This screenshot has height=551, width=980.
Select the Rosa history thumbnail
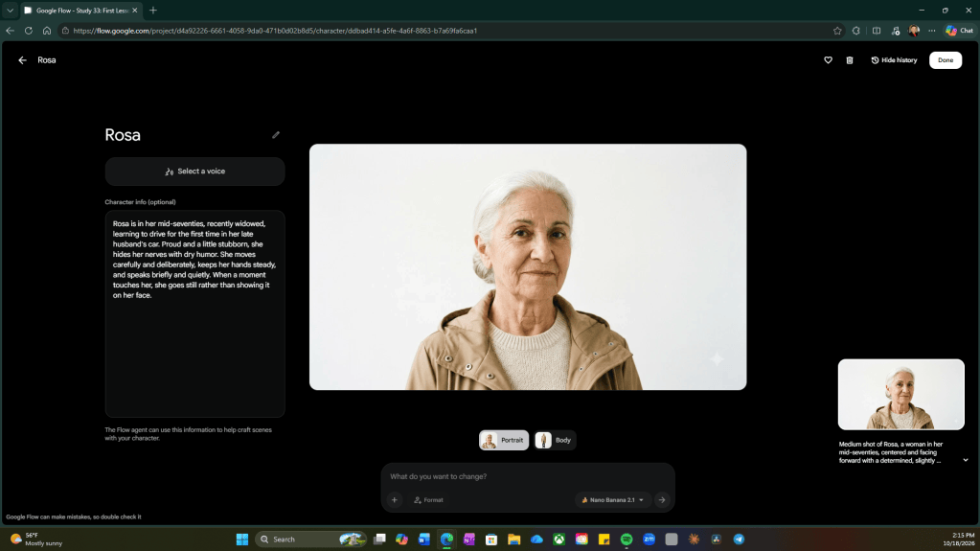(900, 395)
